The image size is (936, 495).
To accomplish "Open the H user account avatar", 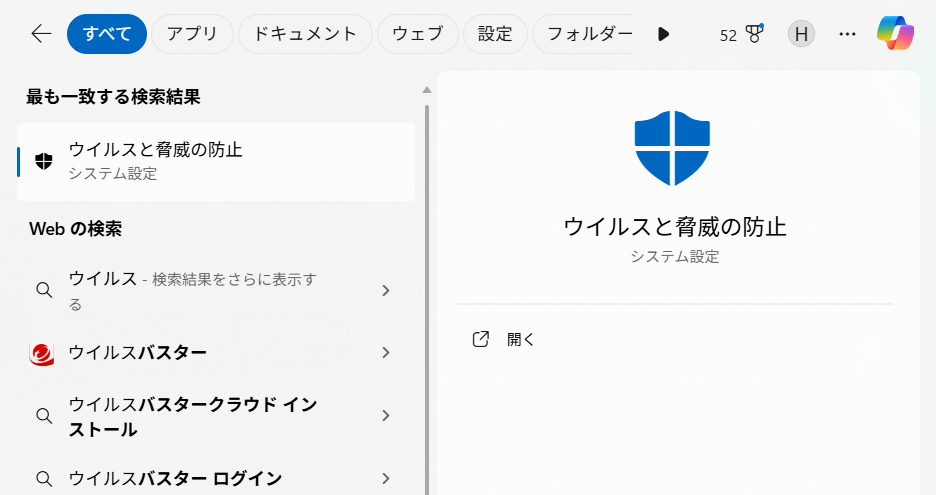I will (x=801, y=34).
